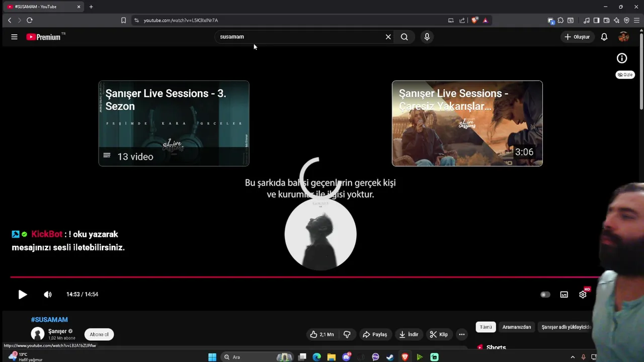The height and width of the screenshot is (362, 644).
Task: Go back in browser
Action: tap(10, 20)
